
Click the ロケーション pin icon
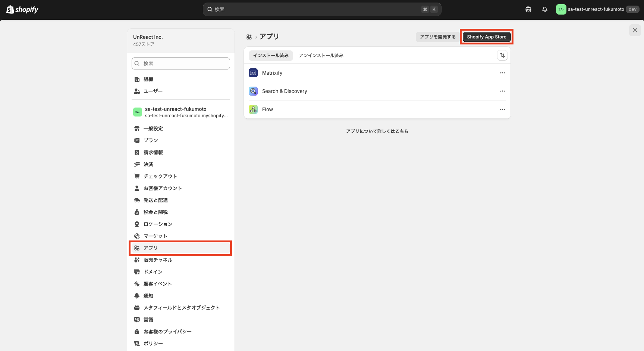point(137,224)
